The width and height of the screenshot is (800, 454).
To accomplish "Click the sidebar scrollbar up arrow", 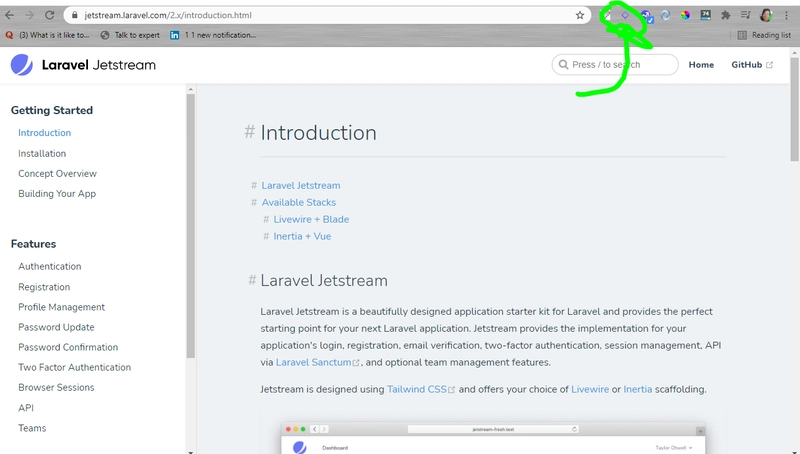I will (191, 89).
